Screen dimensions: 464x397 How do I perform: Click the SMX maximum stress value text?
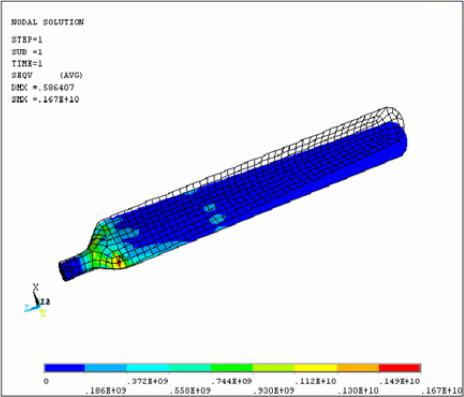(x=45, y=100)
